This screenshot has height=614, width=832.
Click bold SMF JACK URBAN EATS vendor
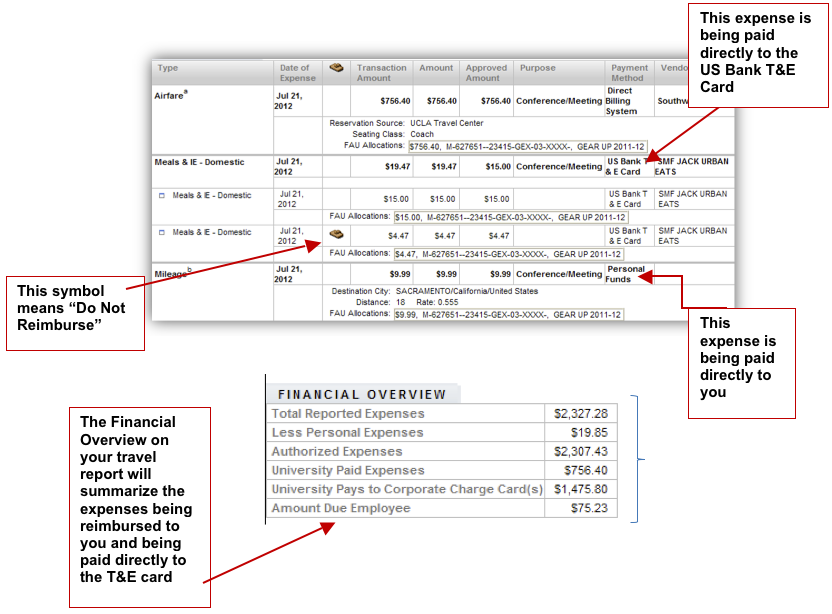click(691, 167)
